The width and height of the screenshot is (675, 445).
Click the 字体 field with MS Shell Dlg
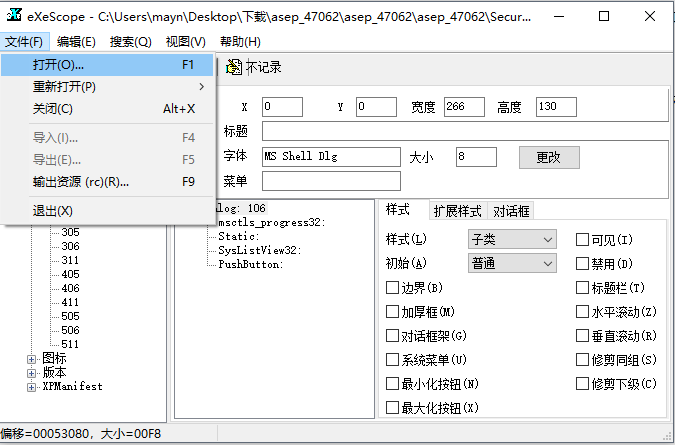(x=331, y=157)
